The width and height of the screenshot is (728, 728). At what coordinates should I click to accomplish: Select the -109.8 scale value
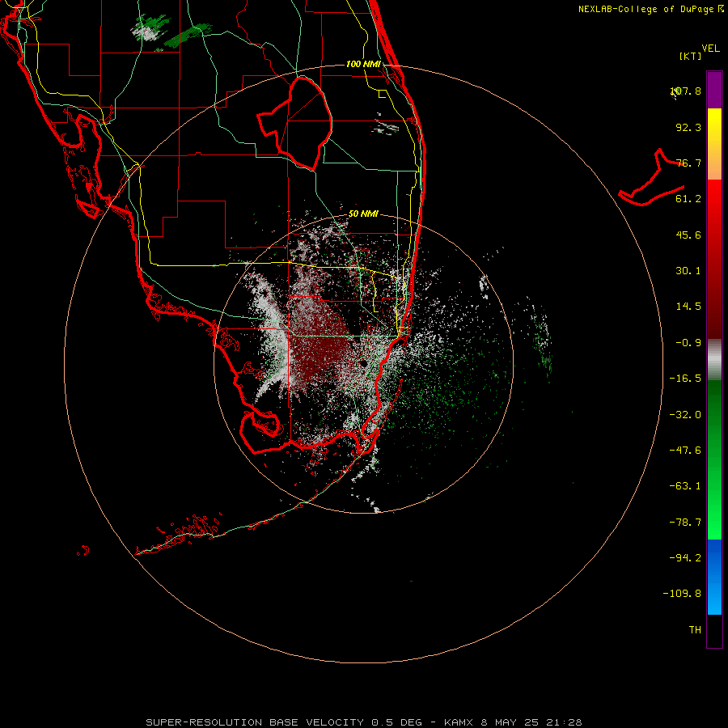[x=682, y=594]
